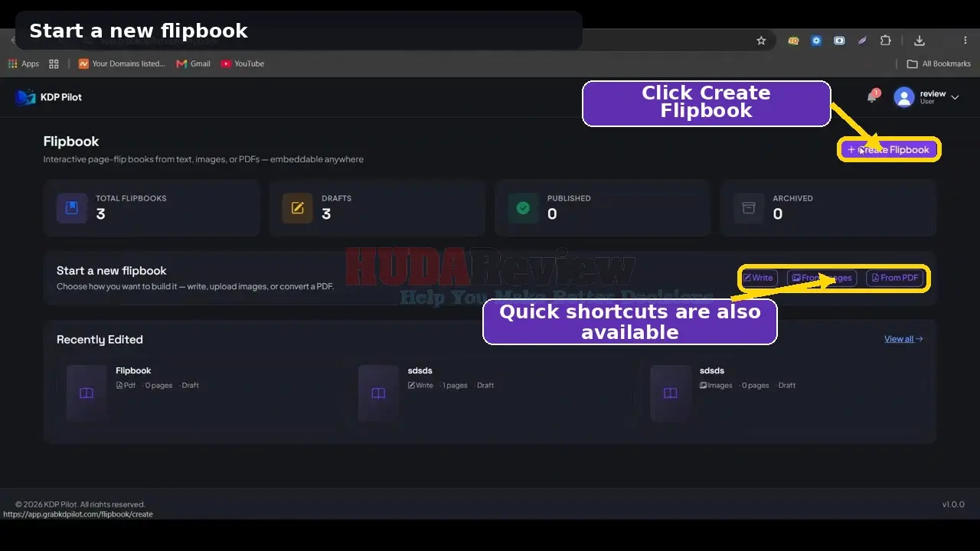Open the Apps bookmark shortcut

tap(24, 64)
